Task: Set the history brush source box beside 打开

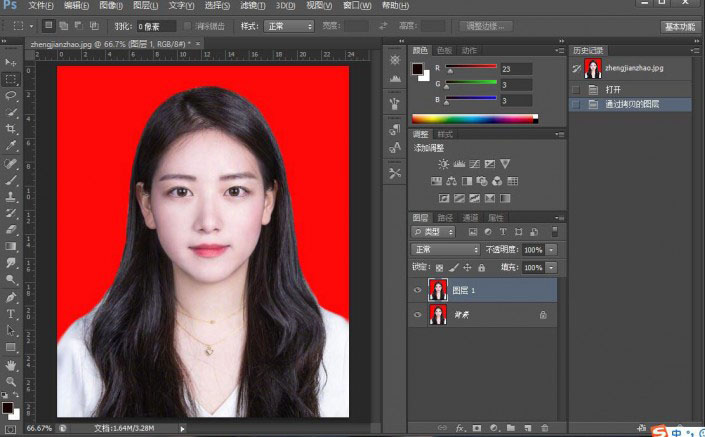Action: pyautogui.click(x=574, y=89)
